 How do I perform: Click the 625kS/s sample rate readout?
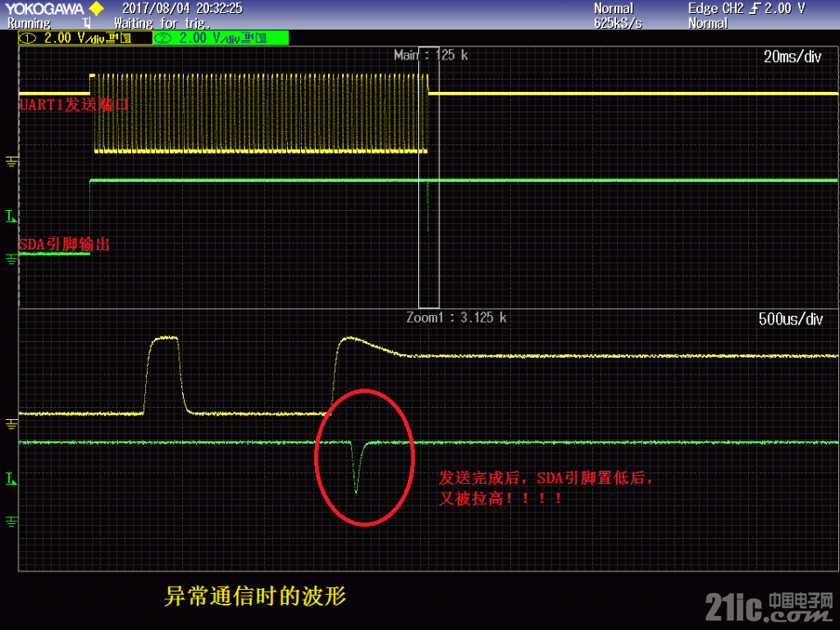tap(618, 24)
